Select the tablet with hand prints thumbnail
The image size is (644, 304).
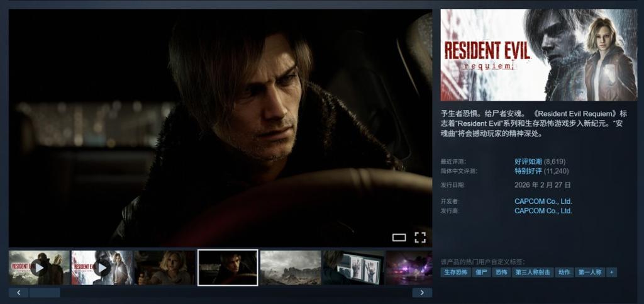(352, 267)
